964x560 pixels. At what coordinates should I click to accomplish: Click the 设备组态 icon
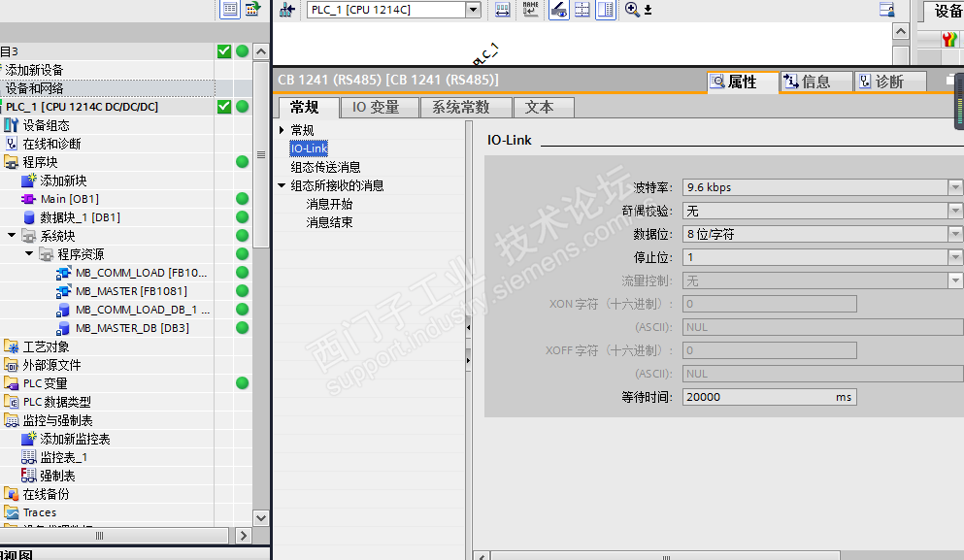tap(11, 125)
